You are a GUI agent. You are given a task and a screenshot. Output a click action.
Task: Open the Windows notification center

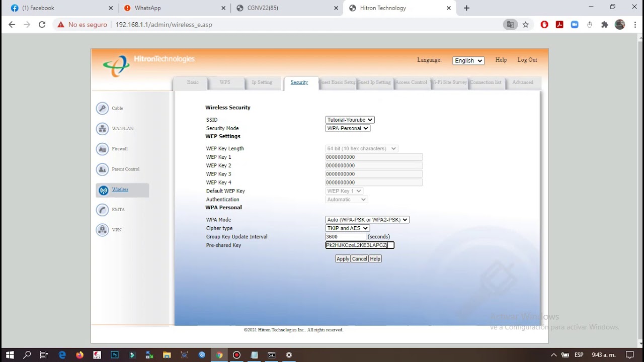tap(630, 355)
